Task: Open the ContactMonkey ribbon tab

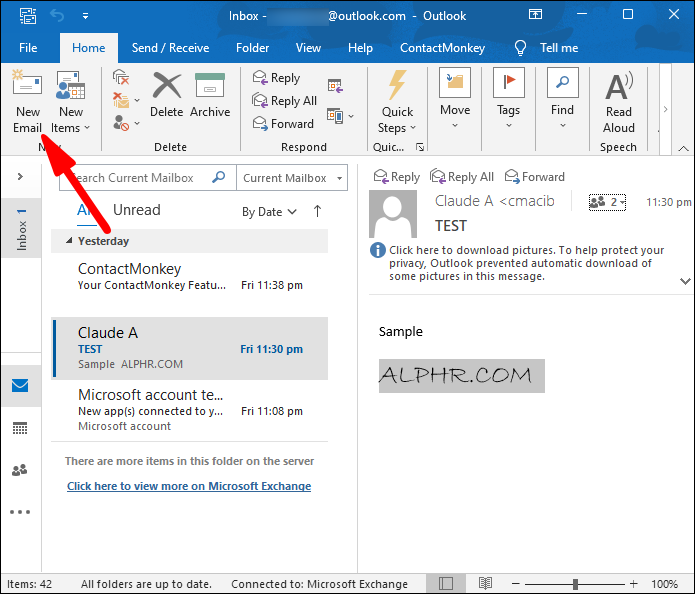Action: click(x=442, y=48)
